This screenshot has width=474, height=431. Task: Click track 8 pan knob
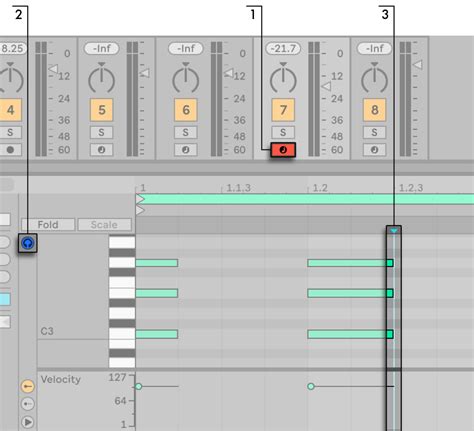click(374, 79)
